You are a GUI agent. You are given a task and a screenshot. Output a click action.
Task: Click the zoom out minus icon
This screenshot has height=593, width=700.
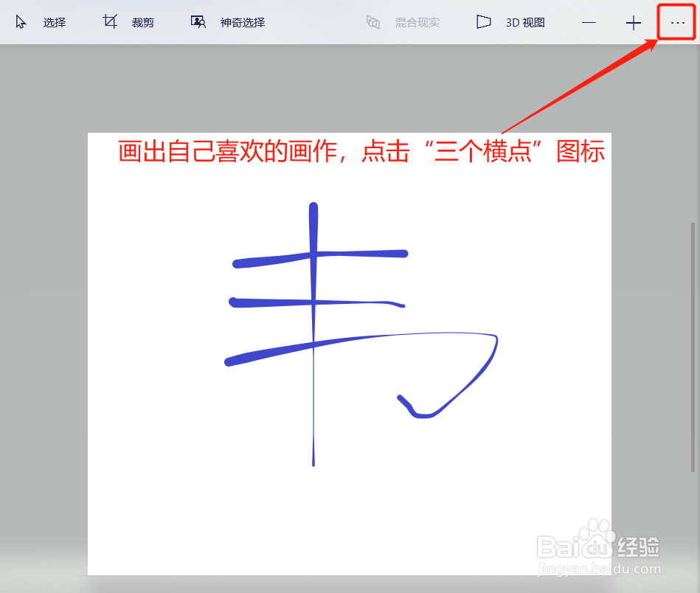click(x=588, y=23)
